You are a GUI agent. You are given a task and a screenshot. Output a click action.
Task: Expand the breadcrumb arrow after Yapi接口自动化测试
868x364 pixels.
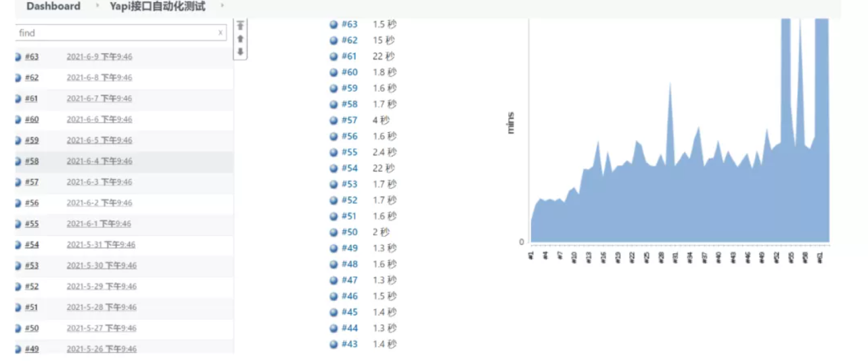[x=221, y=6]
